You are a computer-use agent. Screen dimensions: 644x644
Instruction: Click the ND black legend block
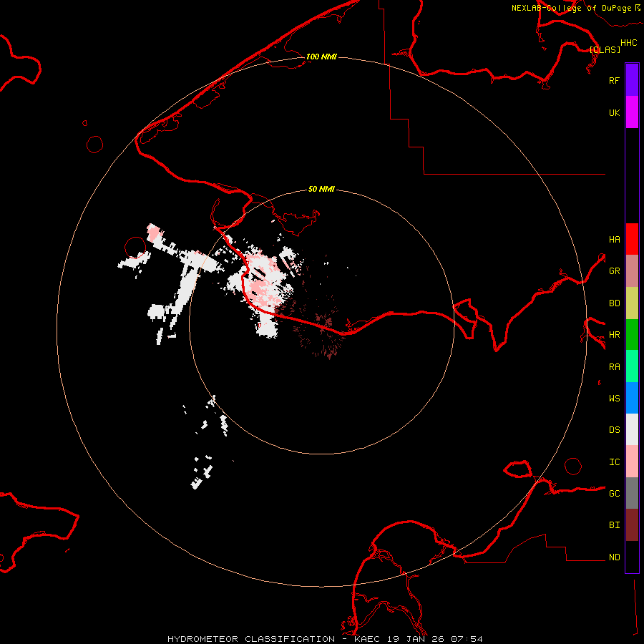[632, 557]
